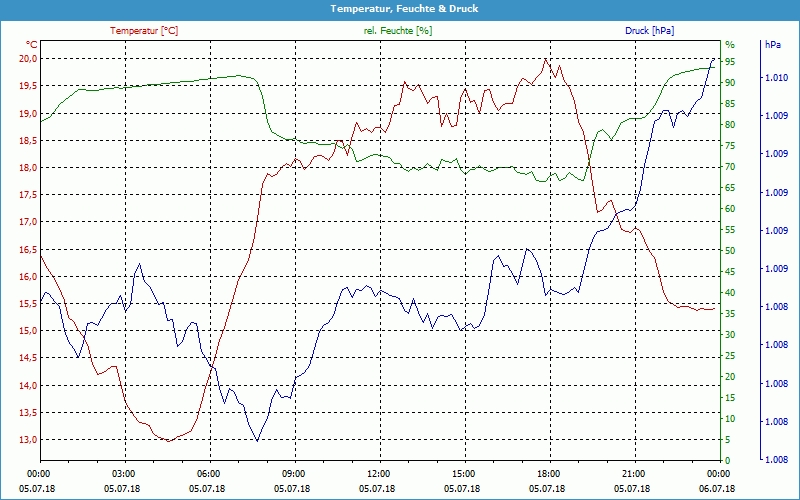
Task: Click the 95 tick on humidity axis
Action: tap(730, 62)
